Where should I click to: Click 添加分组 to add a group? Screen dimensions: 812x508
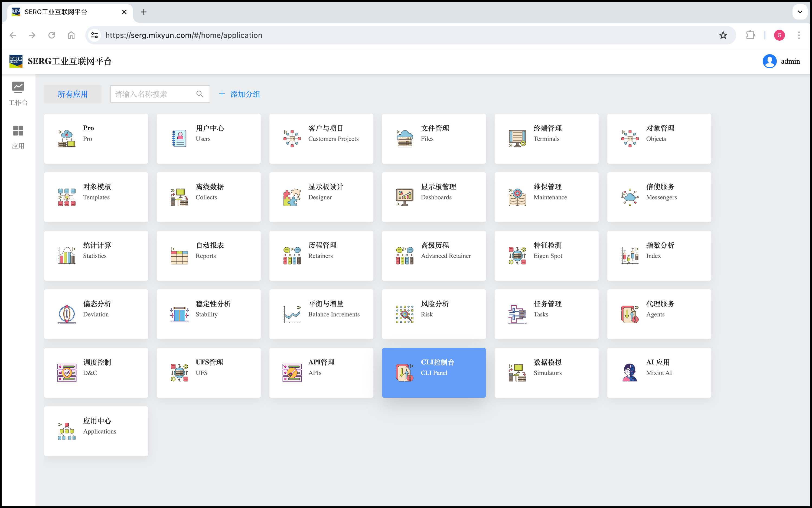pyautogui.click(x=240, y=94)
